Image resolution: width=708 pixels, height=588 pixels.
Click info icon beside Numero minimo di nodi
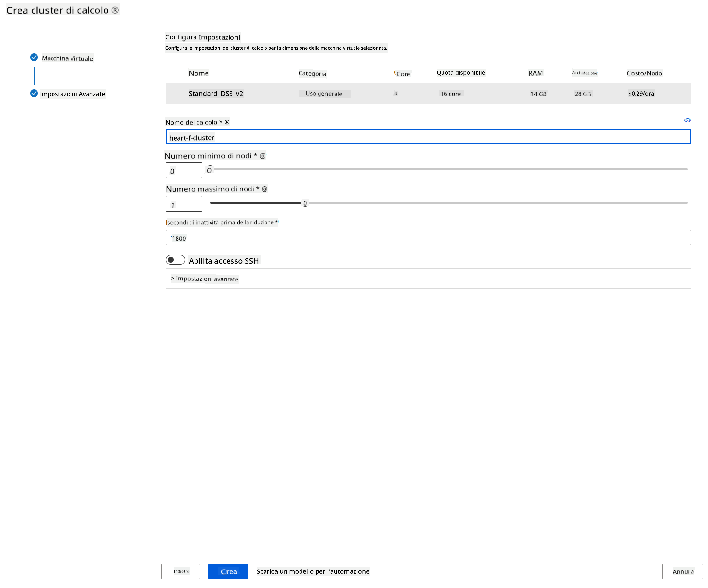(x=263, y=156)
